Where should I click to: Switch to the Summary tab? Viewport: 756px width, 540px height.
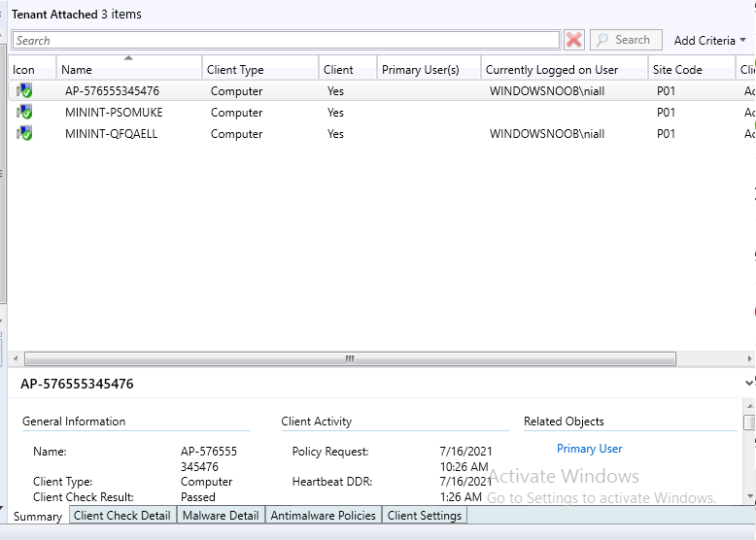tap(38, 516)
